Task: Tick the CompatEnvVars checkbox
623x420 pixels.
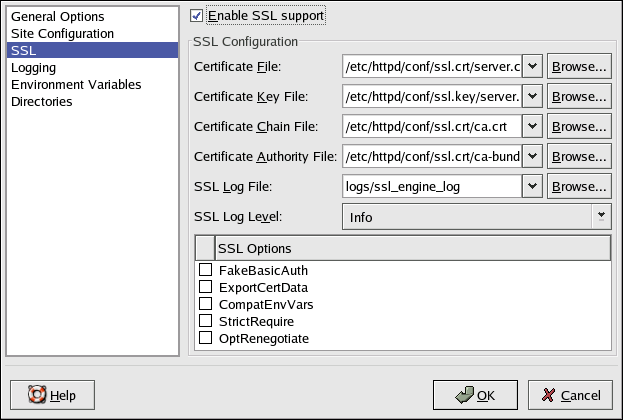Action: coord(205,304)
